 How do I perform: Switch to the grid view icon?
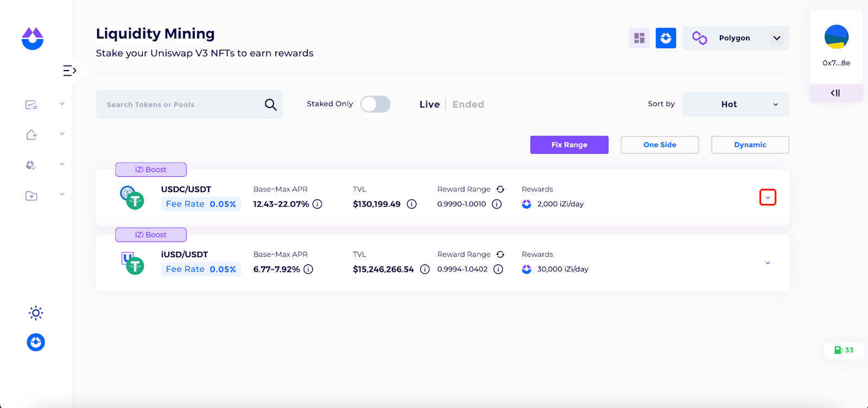point(640,38)
